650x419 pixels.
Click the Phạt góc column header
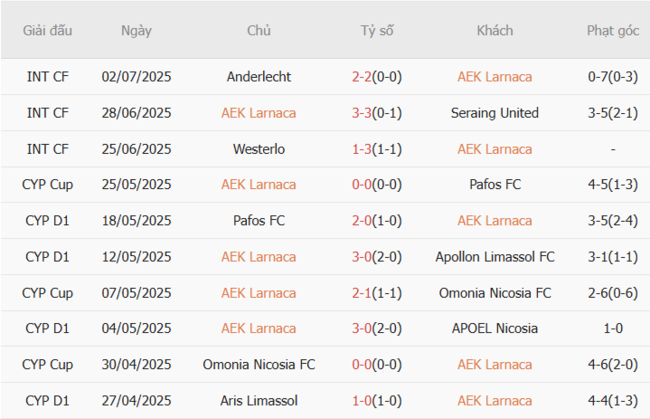point(613,31)
